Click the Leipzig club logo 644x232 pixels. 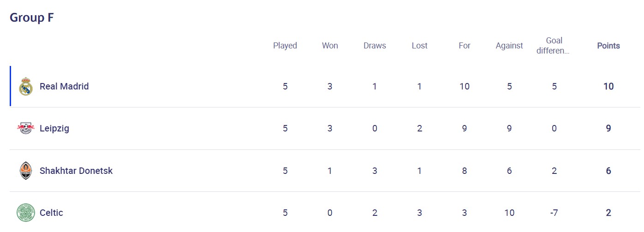point(26,128)
